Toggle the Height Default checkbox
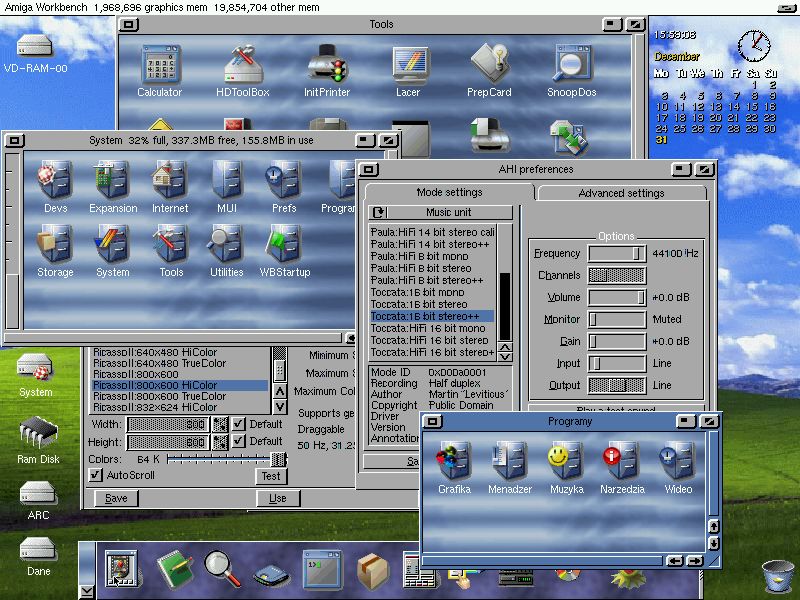 point(239,441)
